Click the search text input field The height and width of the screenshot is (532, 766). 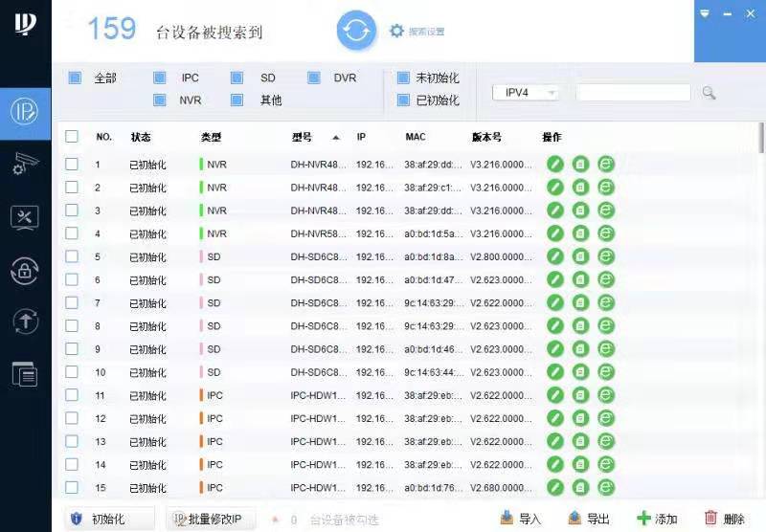click(x=633, y=93)
